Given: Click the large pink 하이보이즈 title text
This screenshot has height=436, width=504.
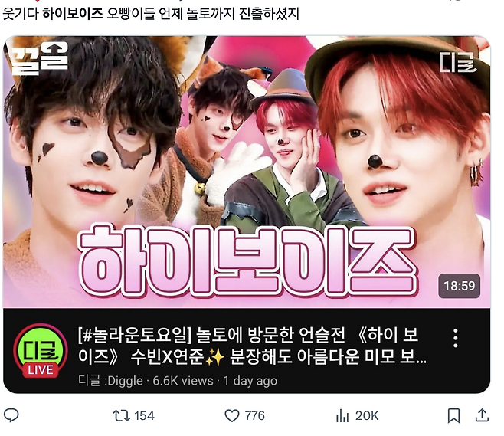Looking at the screenshot, I should [248, 261].
